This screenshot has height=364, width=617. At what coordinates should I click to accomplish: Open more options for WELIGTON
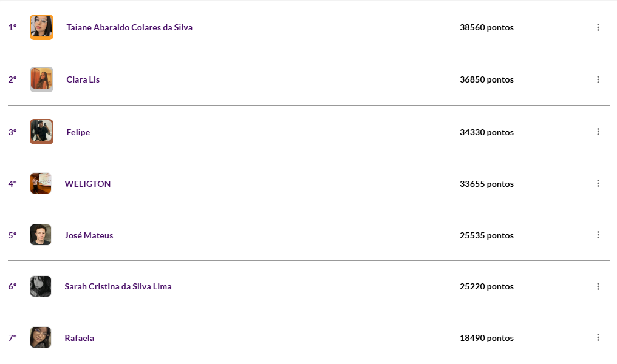tap(598, 183)
